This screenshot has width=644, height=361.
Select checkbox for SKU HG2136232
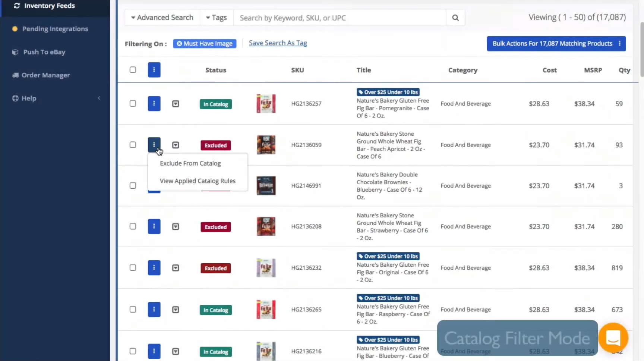tap(133, 267)
